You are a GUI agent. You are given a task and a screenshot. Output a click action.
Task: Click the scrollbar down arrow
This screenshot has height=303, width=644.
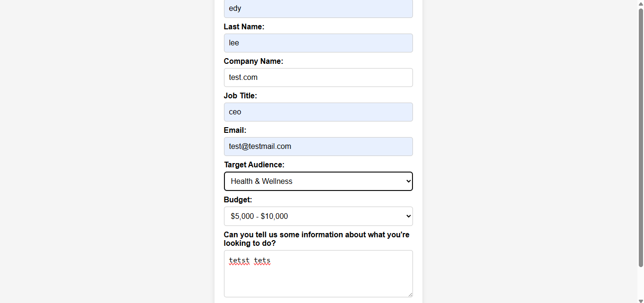[641, 300]
